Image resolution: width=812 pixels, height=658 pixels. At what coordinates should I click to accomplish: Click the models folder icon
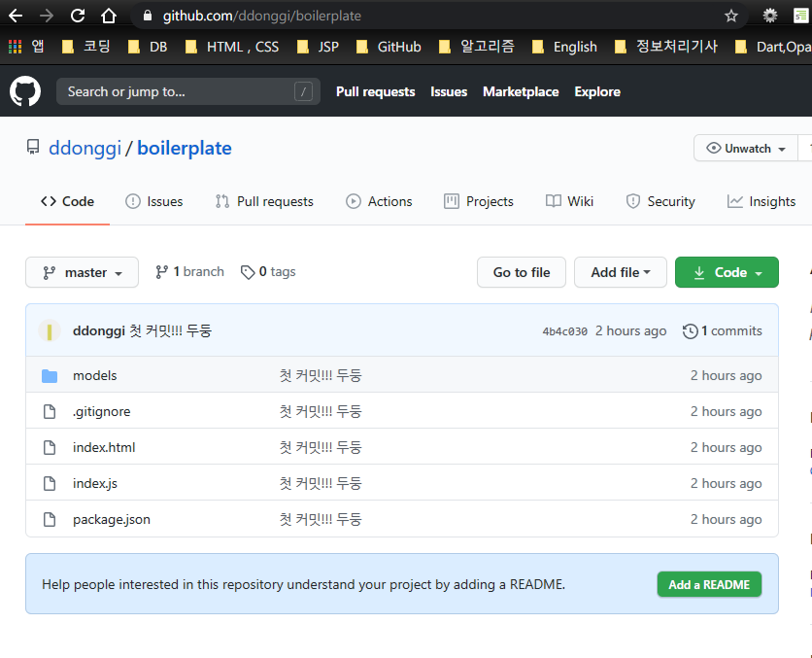[x=50, y=375]
